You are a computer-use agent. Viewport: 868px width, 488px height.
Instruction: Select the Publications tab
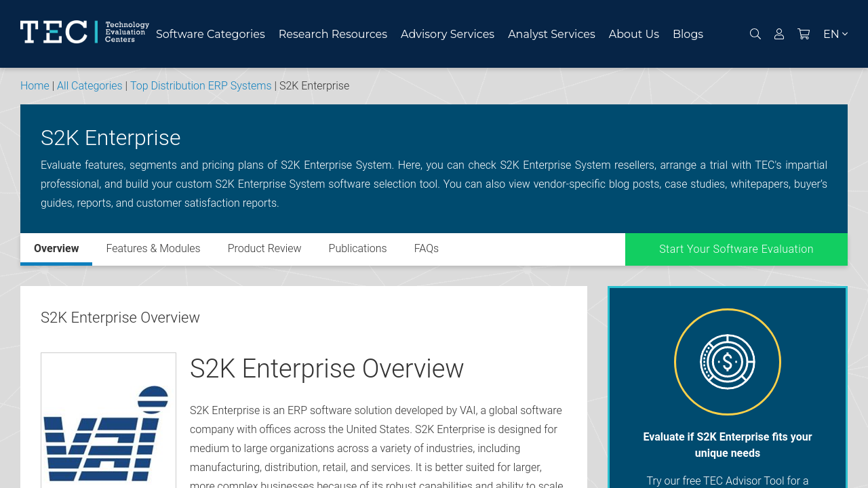click(357, 249)
